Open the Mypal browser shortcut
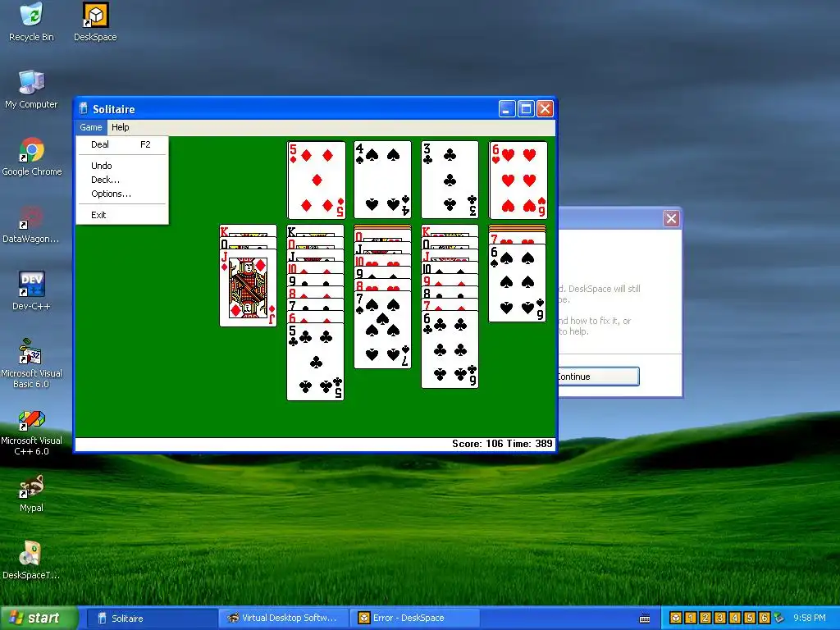This screenshot has height=630, width=840. (x=31, y=493)
